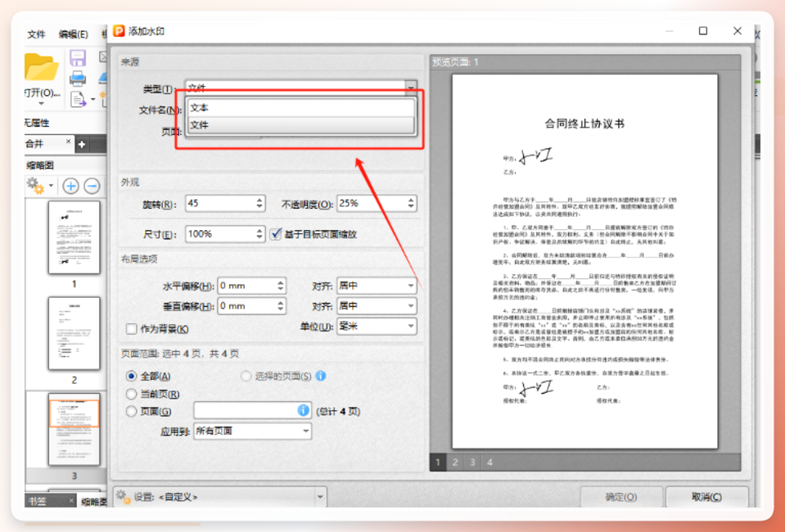Zoom out thumbnails with minus icon
Image resolution: width=785 pixels, height=532 pixels.
coord(92,186)
